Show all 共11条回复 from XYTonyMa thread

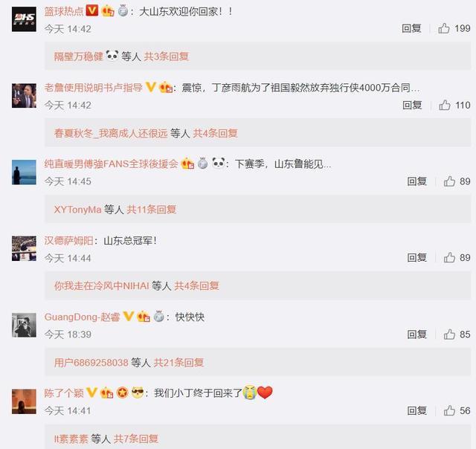152,210
